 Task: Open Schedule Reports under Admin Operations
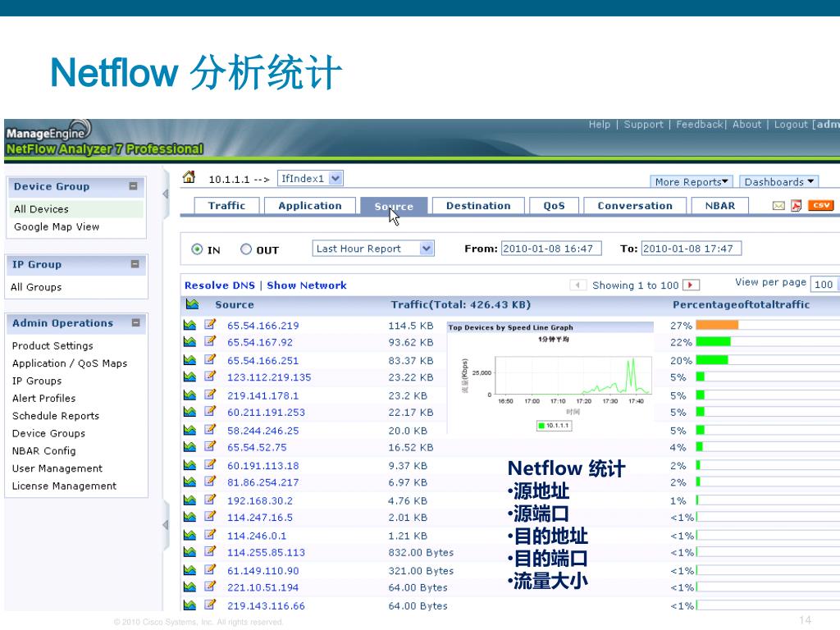pos(56,416)
